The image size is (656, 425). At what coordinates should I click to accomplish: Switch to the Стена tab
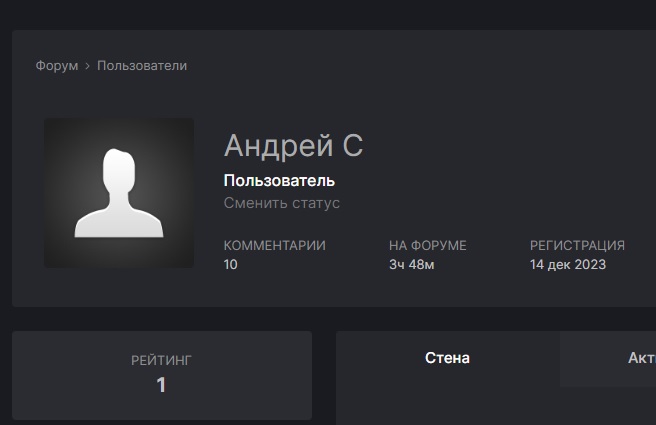point(447,358)
